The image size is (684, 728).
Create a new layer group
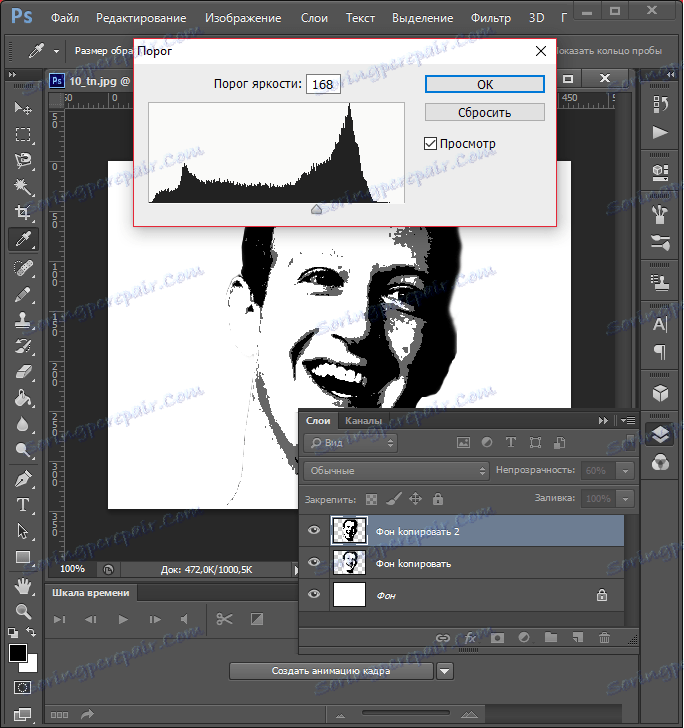551,637
